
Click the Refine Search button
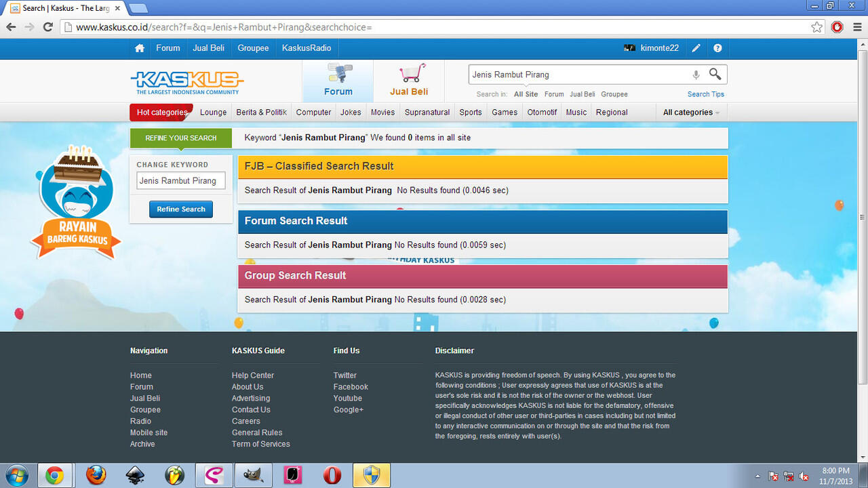(x=181, y=209)
